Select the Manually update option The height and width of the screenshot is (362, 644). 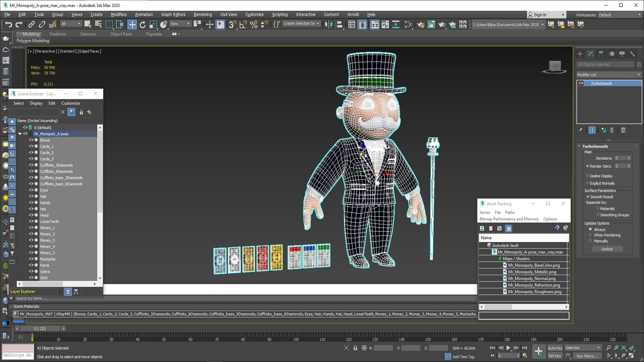point(590,241)
